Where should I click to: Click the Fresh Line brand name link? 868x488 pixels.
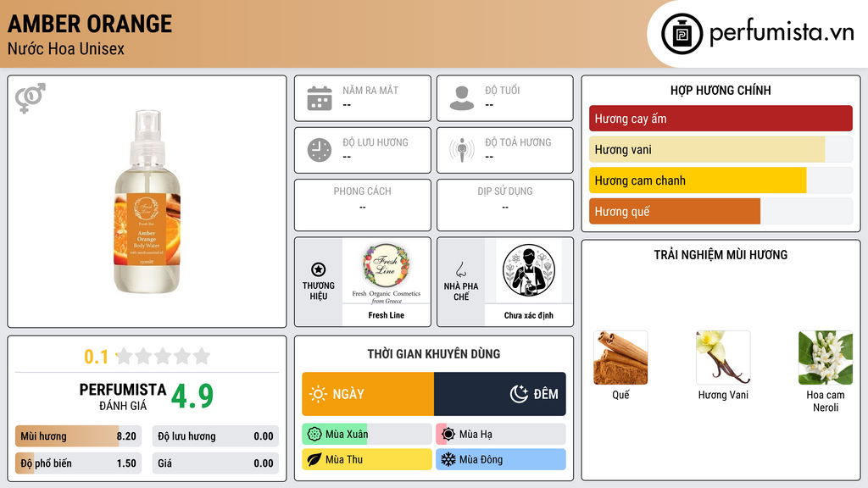point(387,315)
